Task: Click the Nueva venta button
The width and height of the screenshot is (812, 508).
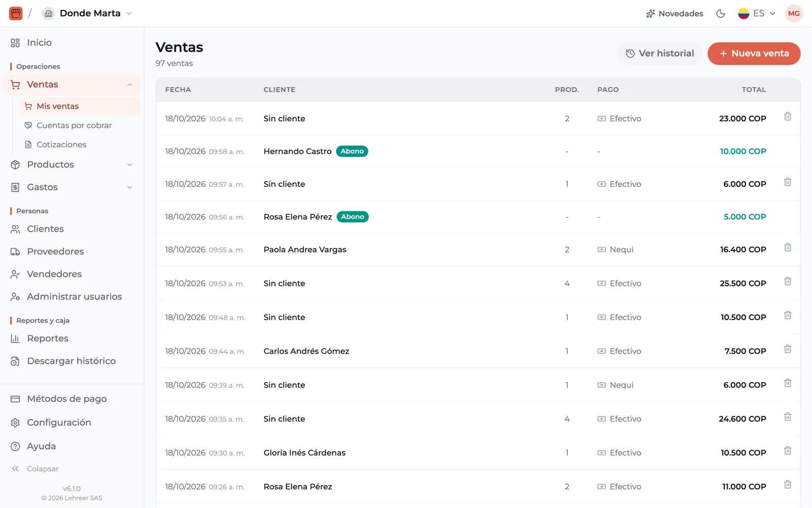Action: (754, 53)
